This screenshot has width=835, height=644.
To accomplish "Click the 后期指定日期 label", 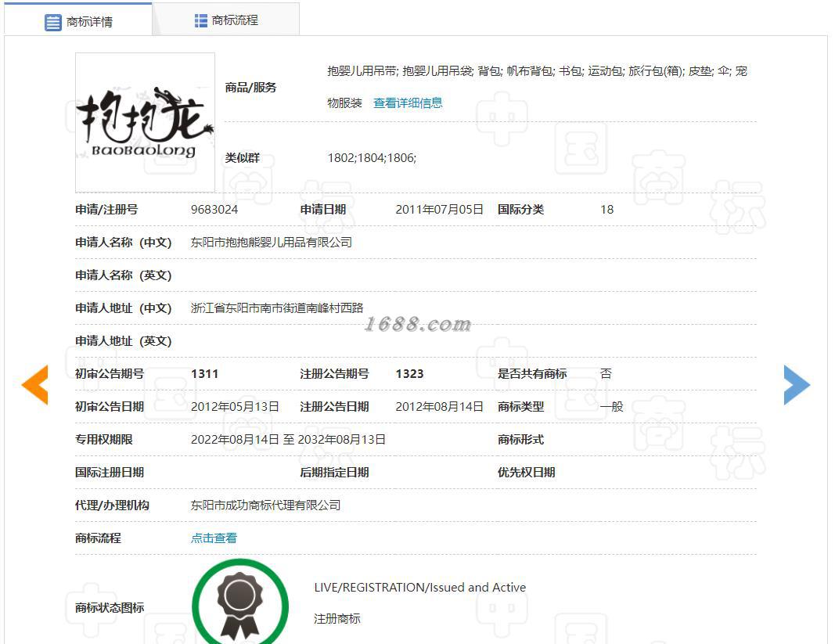I will (334, 473).
